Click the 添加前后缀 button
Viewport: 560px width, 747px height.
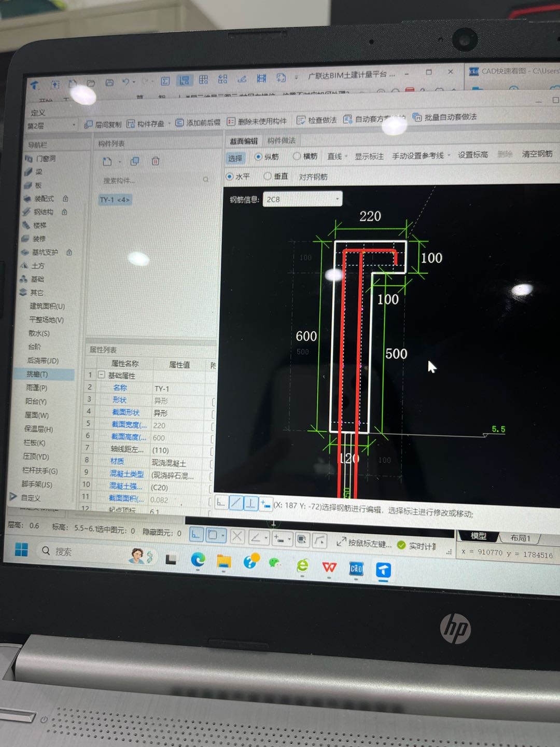click(198, 123)
